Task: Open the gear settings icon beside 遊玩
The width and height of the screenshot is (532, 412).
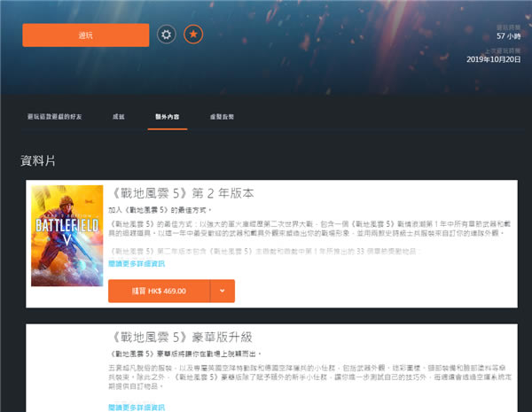Action: [x=166, y=35]
